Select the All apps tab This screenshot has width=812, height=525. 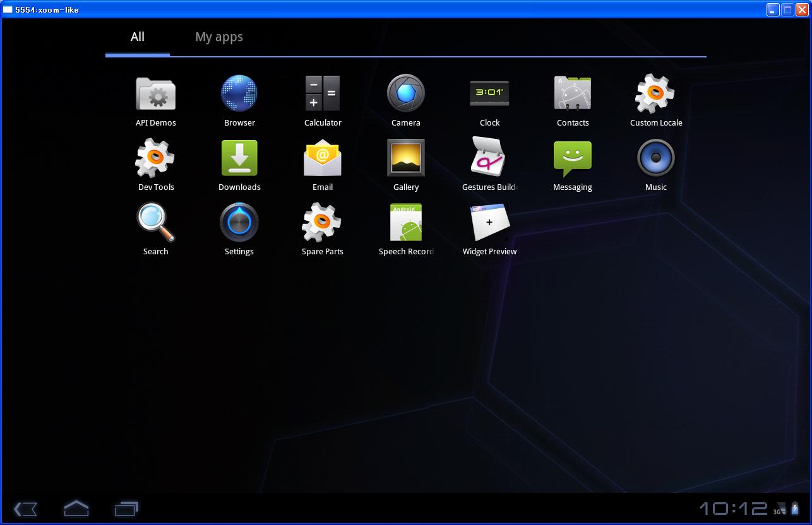click(x=138, y=37)
